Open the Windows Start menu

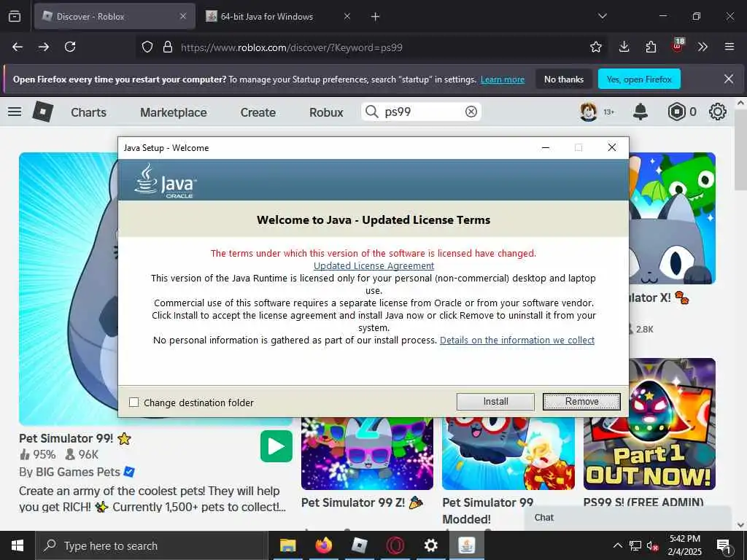tap(18, 545)
